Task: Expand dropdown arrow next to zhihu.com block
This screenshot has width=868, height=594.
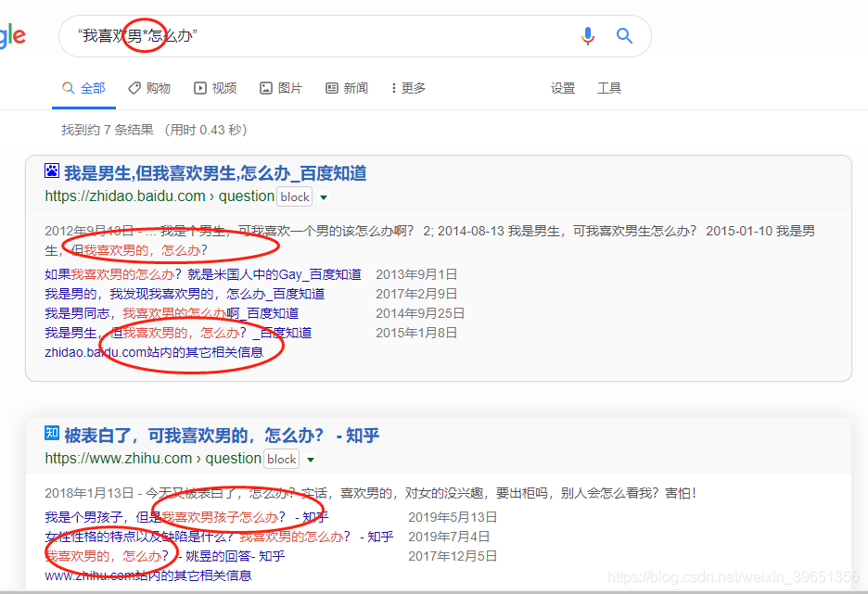Action: [311, 460]
